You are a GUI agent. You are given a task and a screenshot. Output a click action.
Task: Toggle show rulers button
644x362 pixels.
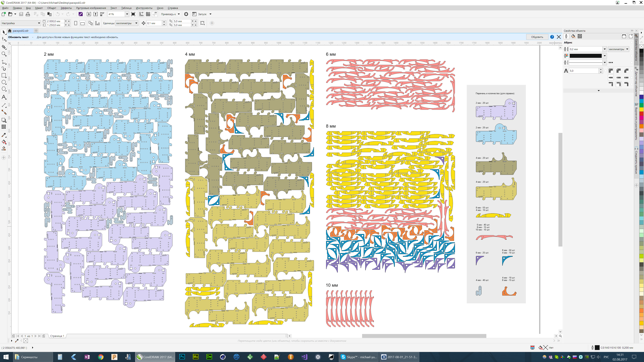141,14
